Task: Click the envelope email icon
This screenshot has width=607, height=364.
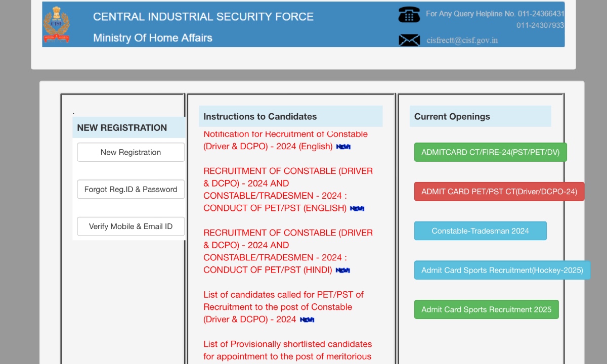Action: (x=409, y=40)
